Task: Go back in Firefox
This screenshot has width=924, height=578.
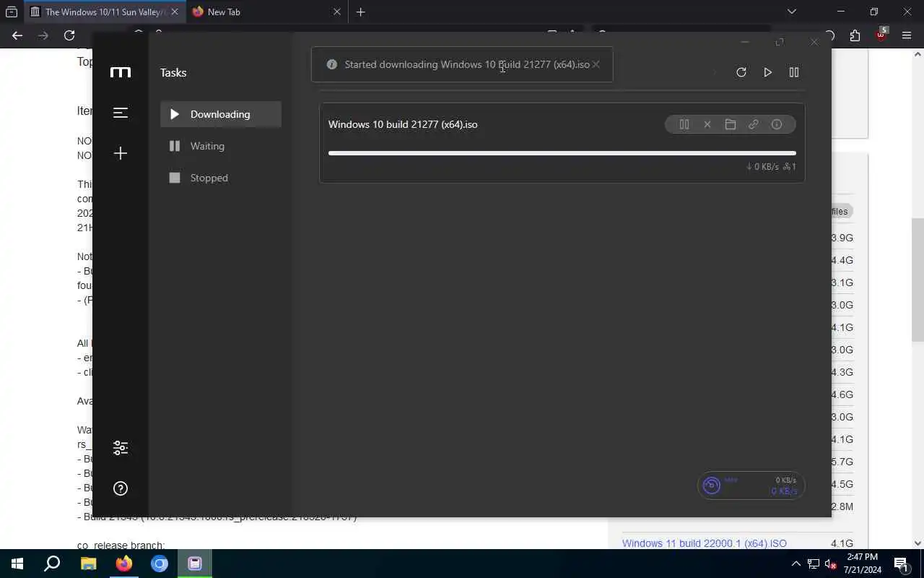Action: 17,35
